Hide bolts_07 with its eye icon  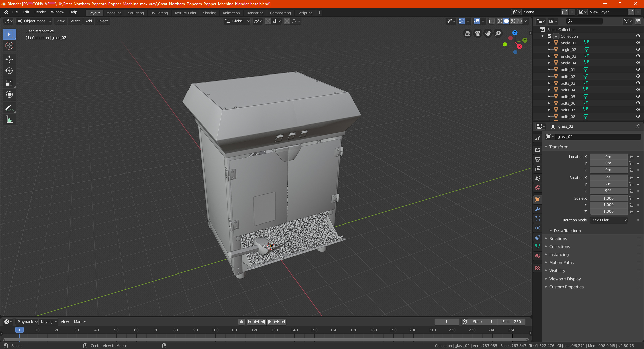[638, 110]
